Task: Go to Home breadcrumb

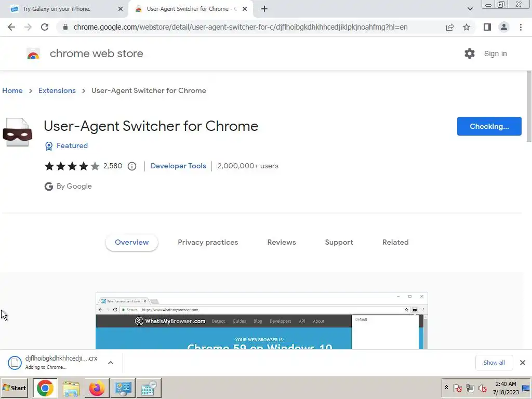Action: click(12, 90)
